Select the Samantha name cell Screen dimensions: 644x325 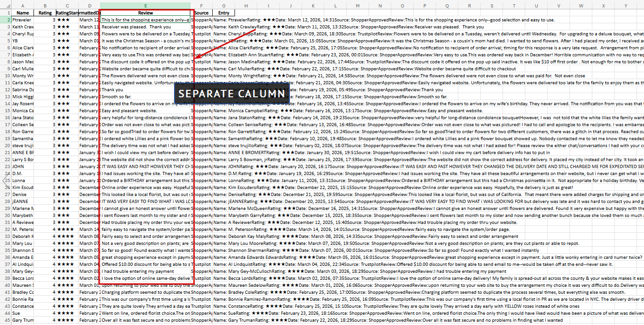22,138
